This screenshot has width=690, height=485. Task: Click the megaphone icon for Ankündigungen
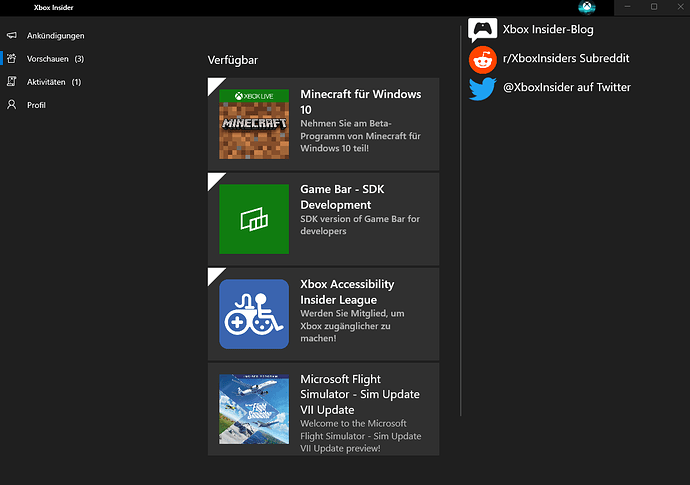click(12, 36)
